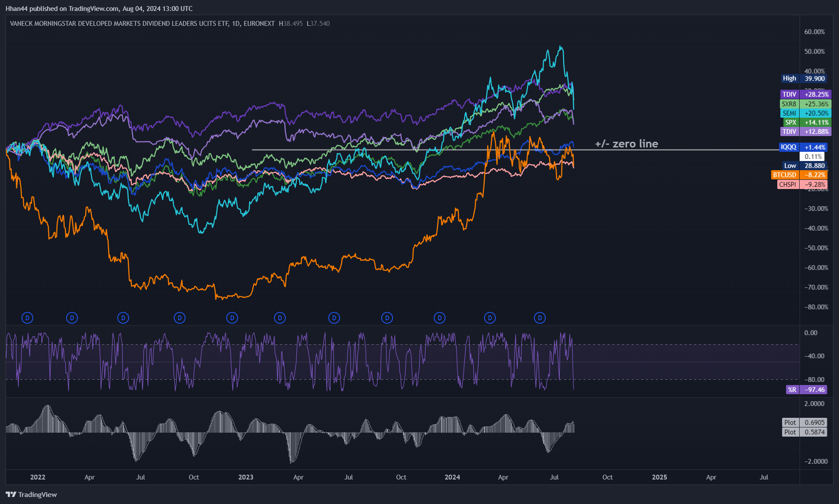Screen dimensions: 839x504
Task: Click the H38.495 high value in the header
Action: 291,24
